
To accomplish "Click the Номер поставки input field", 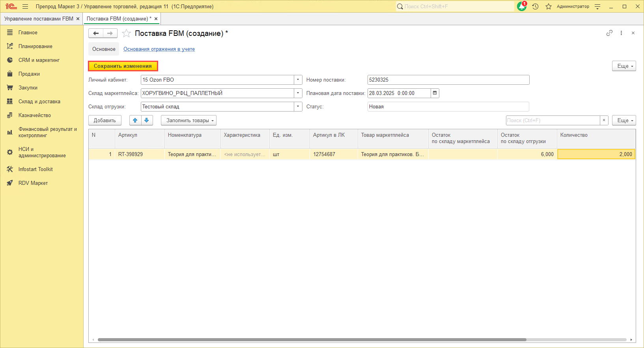I will pyautogui.click(x=448, y=80).
